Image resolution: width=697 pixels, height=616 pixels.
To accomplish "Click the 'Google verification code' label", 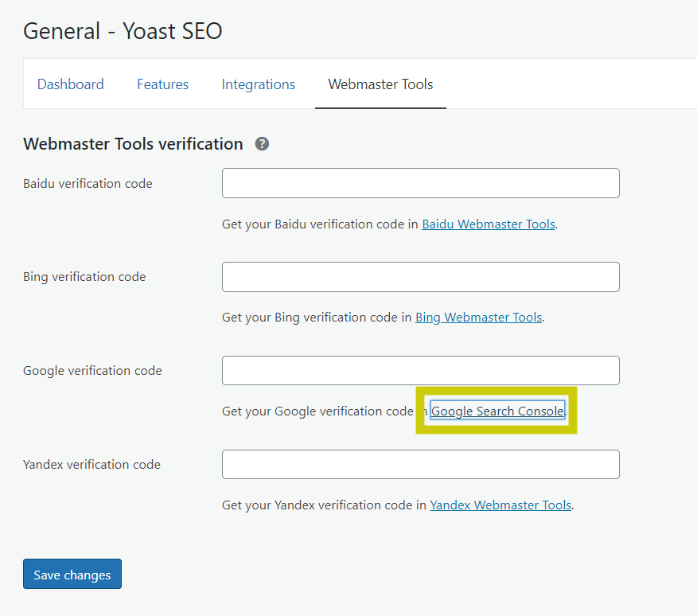I will tap(92, 371).
